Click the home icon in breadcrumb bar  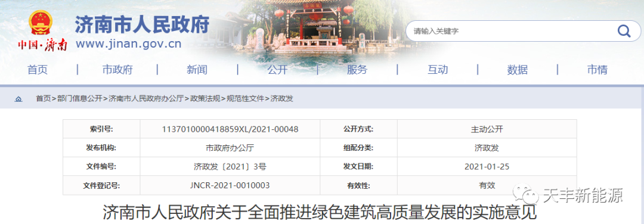click(18, 99)
